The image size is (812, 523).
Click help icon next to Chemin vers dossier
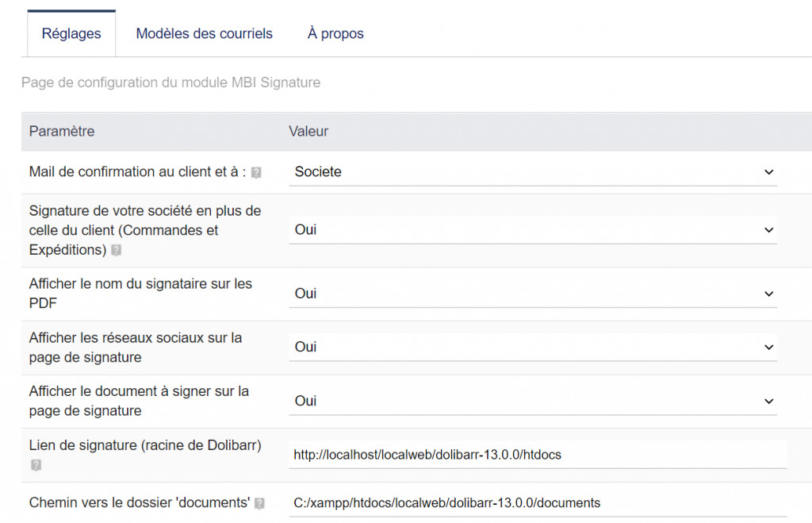tap(259, 503)
